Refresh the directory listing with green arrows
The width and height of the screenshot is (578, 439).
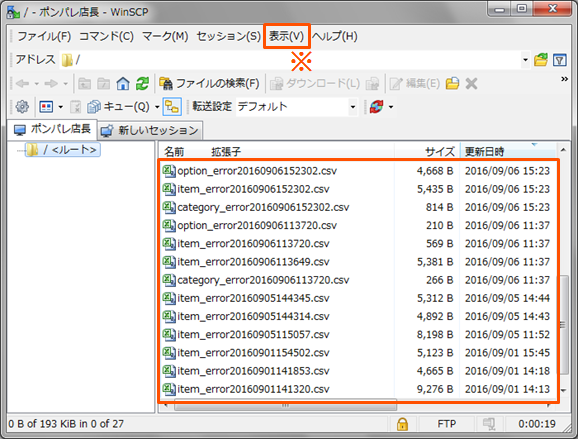click(x=142, y=84)
